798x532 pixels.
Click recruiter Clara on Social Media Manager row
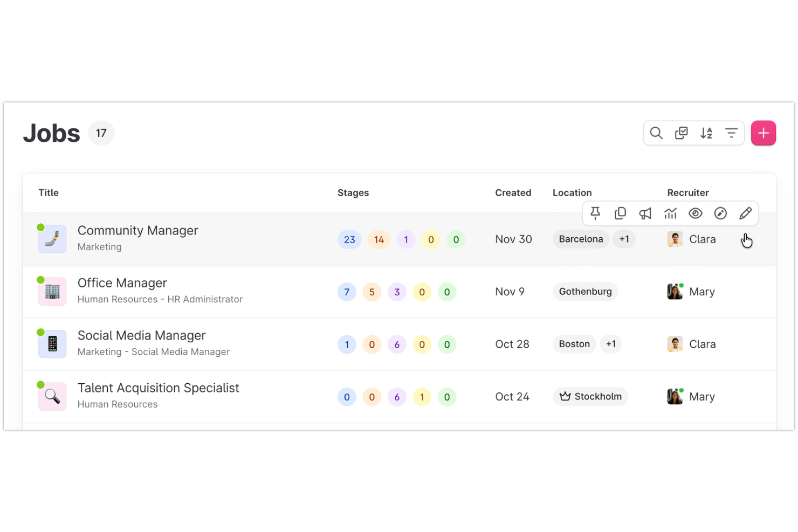pyautogui.click(x=692, y=344)
